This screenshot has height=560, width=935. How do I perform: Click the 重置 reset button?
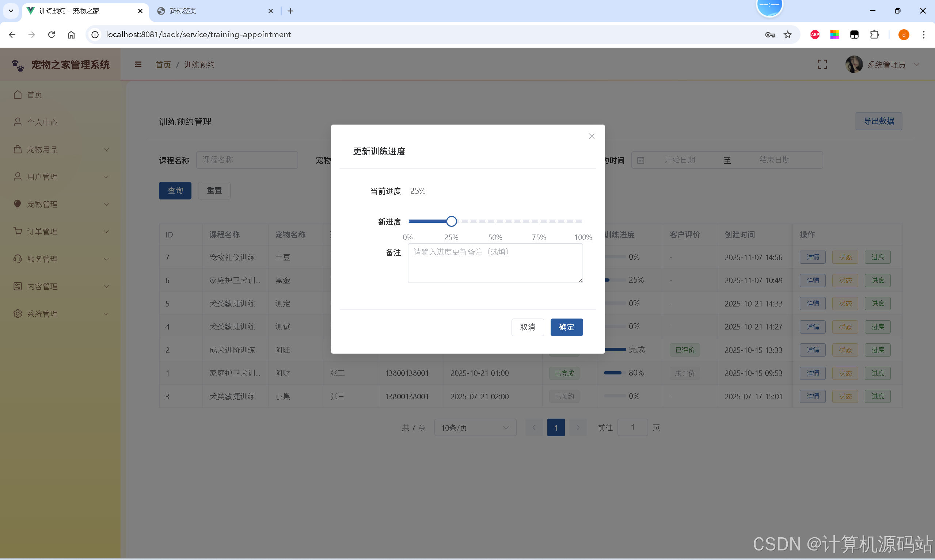tap(214, 191)
